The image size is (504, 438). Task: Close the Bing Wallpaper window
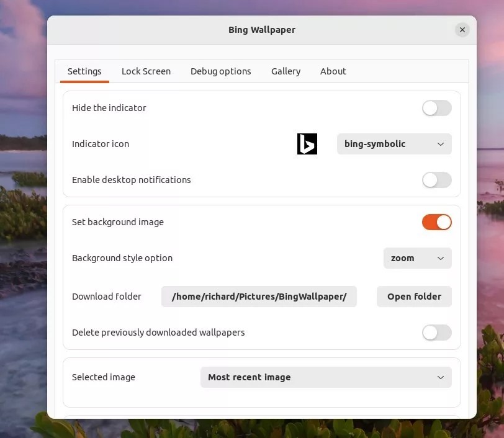point(462,29)
